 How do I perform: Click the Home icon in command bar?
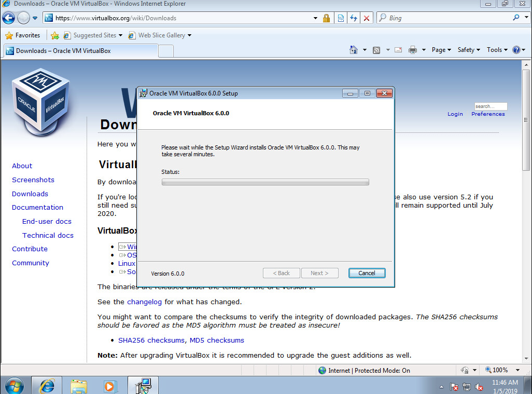354,50
